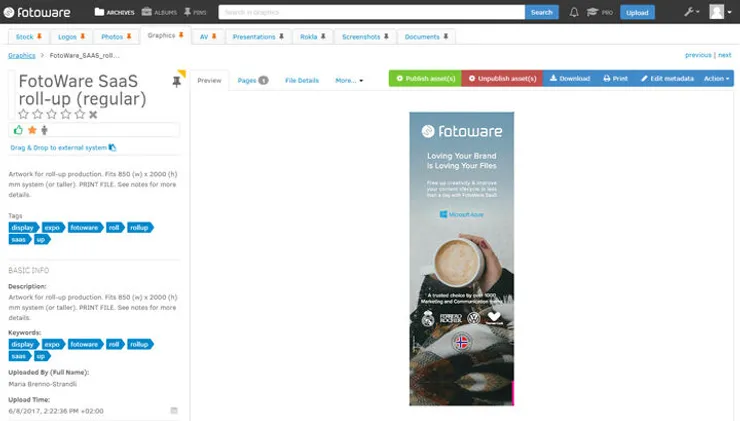Open the Pages tab

pos(252,81)
